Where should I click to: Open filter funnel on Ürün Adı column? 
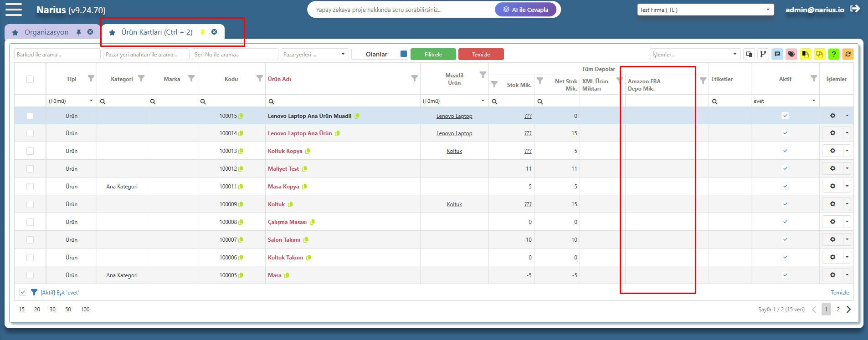coord(414,78)
